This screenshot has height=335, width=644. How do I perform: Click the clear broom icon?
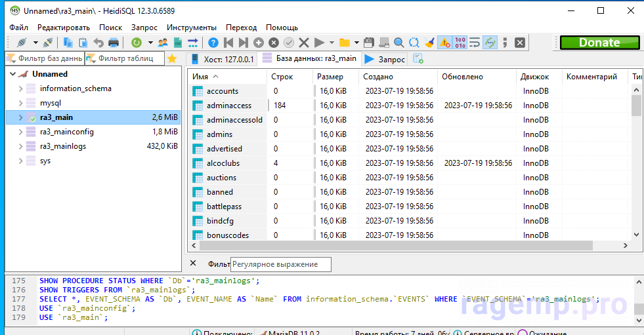tap(429, 43)
